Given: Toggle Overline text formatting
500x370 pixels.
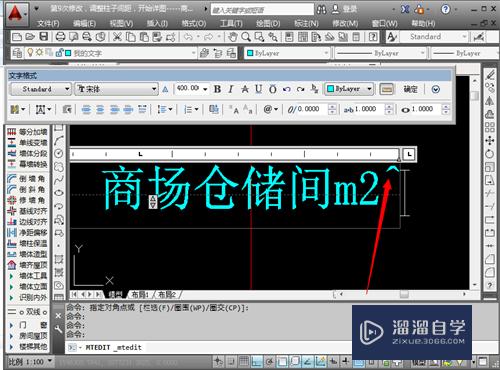Looking at the screenshot, I should pos(273,89).
